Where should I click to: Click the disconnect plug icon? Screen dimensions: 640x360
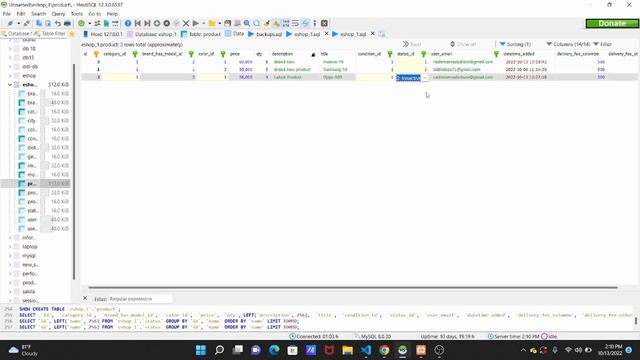click(27, 24)
